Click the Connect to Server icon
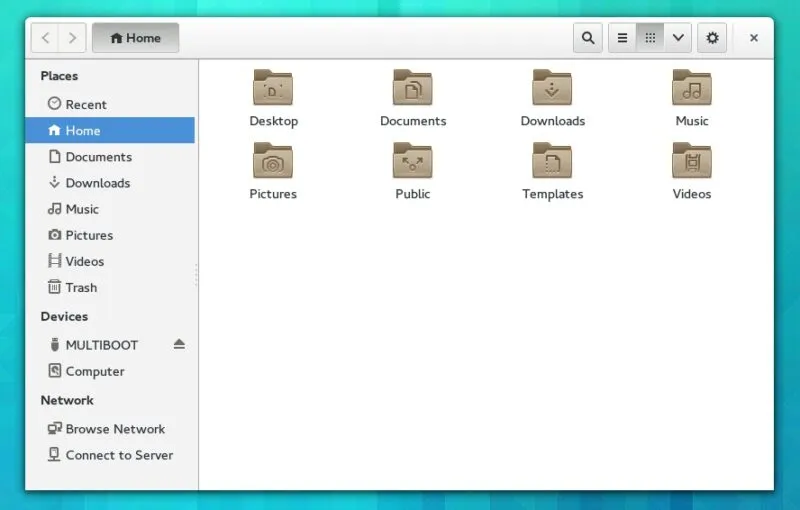Image resolution: width=800 pixels, height=510 pixels. (54, 454)
